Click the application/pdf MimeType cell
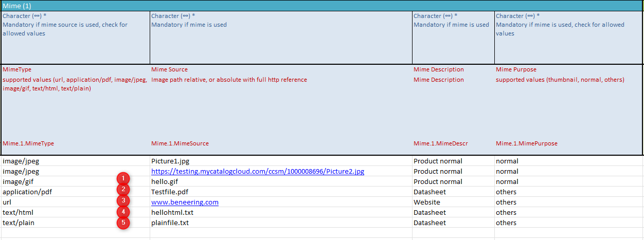644x240 pixels. coord(27,192)
